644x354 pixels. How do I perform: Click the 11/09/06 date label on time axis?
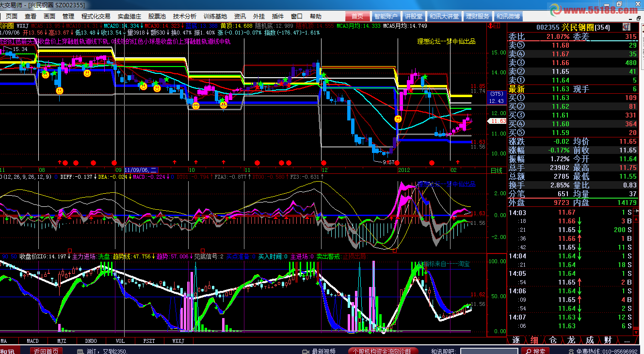coord(141,170)
